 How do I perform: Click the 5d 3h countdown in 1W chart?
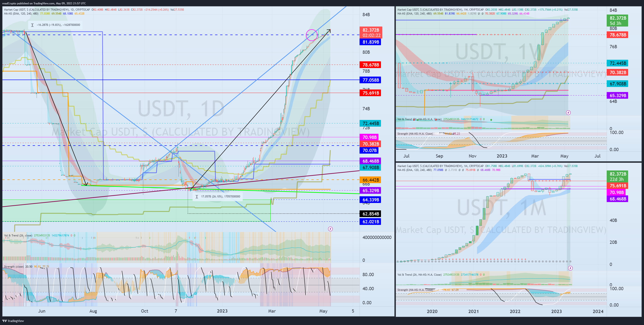click(x=615, y=23)
